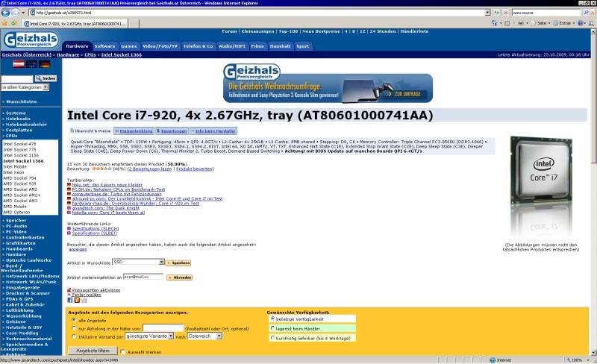Image resolution: width=597 pixels, height=364 pixels.
Task: Select the Intel Core i7-920 browser tab
Action: (x=76, y=24)
